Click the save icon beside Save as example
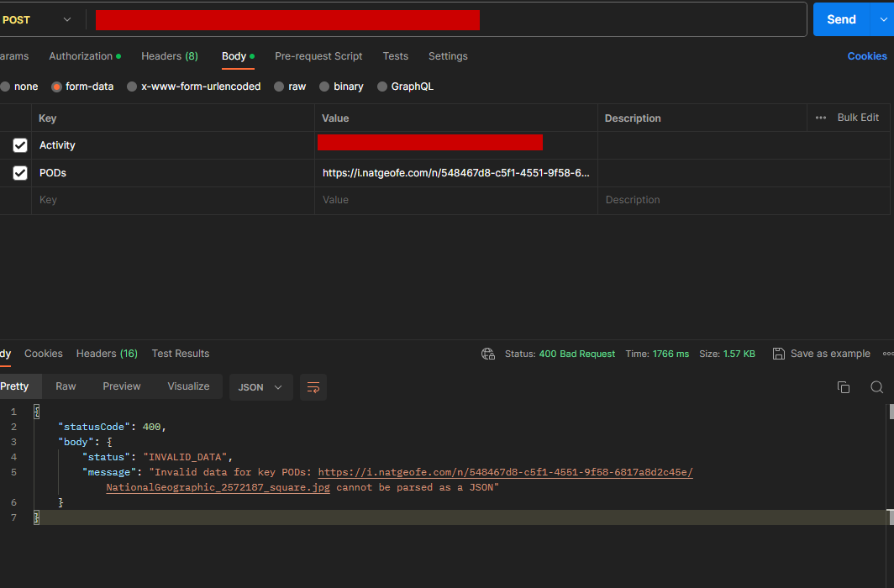Viewport: 894px width, 588px height. click(778, 354)
